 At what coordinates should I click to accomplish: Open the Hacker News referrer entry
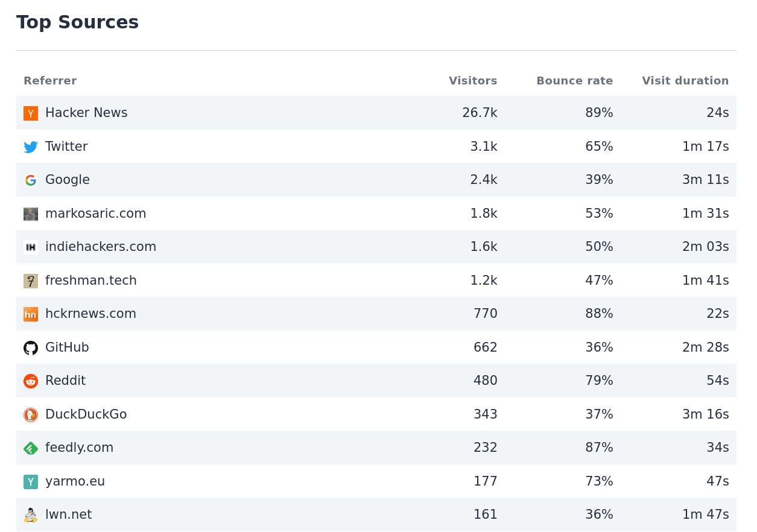pyautogui.click(x=86, y=113)
